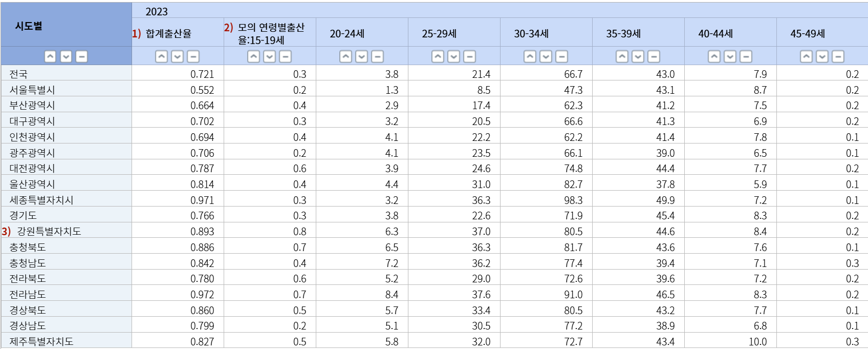The width and height of the screenshot is (868, 349).
Task: Select the 전국 row label
Action: [18, 74]
